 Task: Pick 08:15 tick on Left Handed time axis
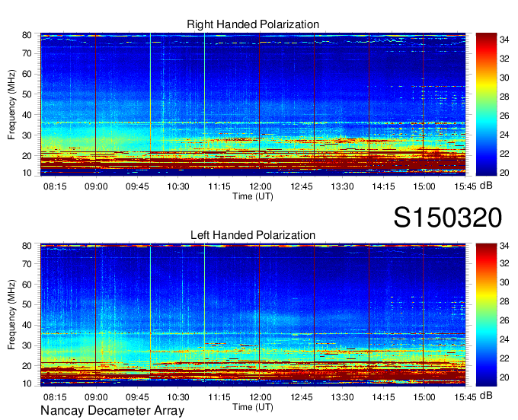(x=55, y=397)
